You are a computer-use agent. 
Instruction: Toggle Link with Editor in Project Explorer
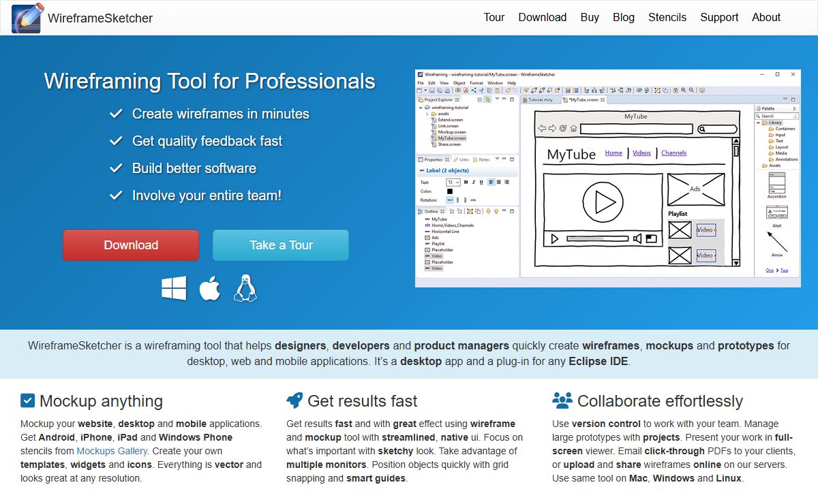coord(488,100)
